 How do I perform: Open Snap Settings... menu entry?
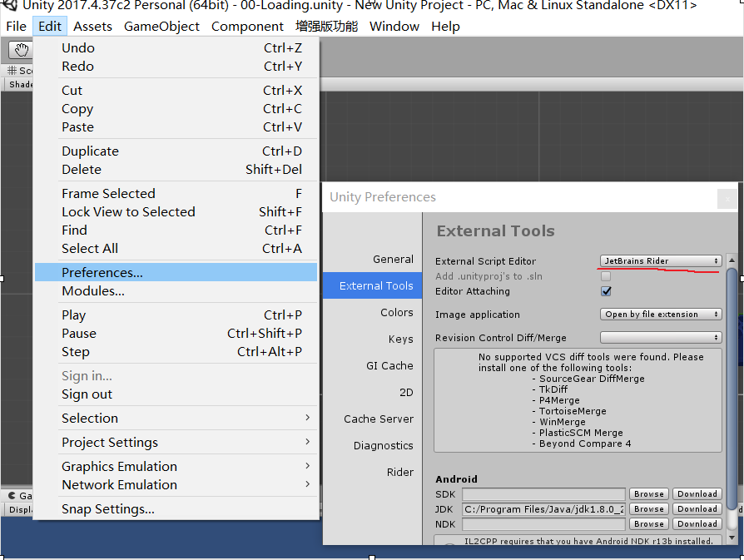176,509
